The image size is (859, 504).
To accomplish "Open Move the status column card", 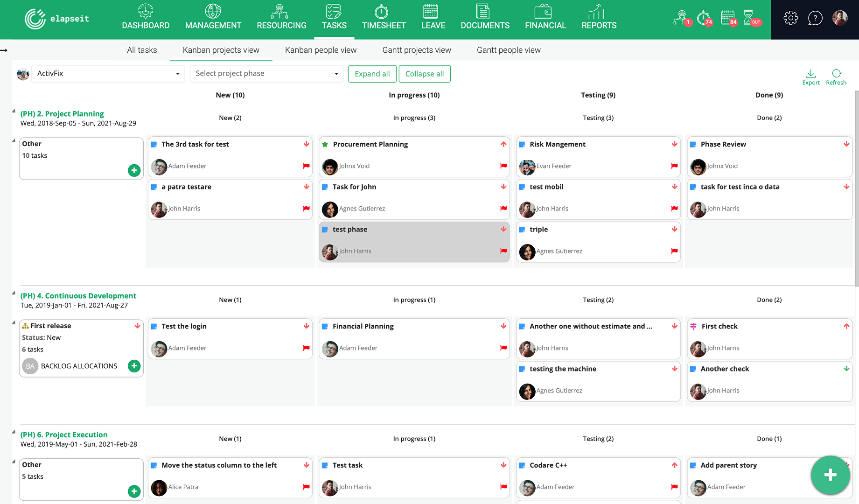I will pos(230,478).
